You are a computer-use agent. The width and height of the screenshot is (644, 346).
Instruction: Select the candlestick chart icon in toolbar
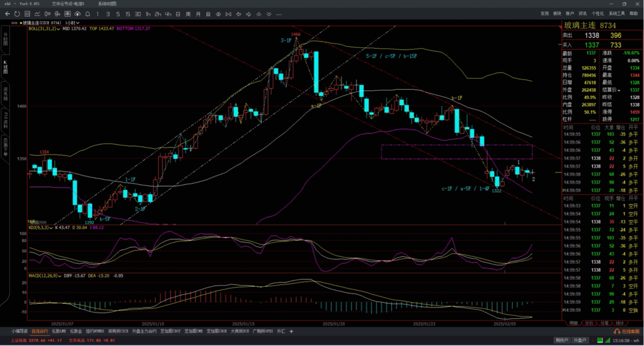click(47, 14)
